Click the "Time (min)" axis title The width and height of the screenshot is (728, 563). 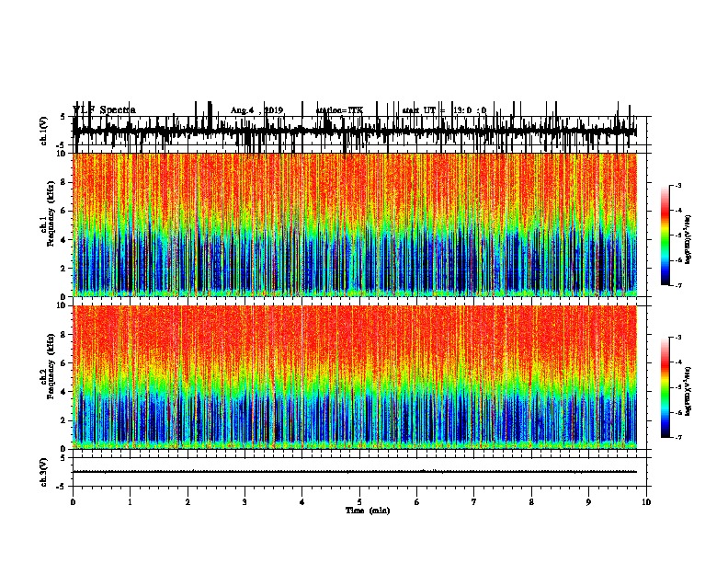point(368,511)
